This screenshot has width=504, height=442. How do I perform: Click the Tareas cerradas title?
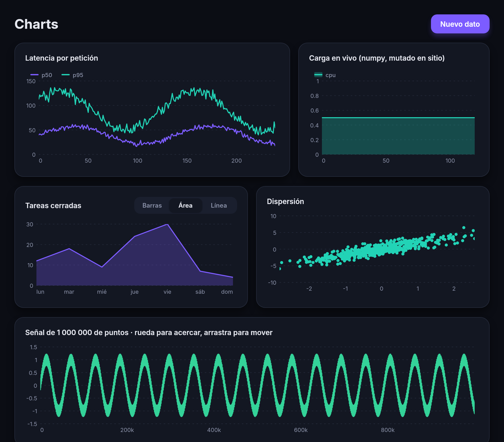(53, 206)
